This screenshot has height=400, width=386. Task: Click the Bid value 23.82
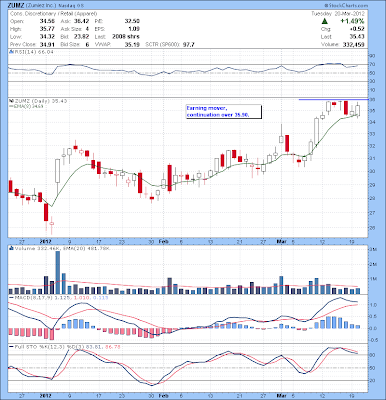(x=82, y=37)
